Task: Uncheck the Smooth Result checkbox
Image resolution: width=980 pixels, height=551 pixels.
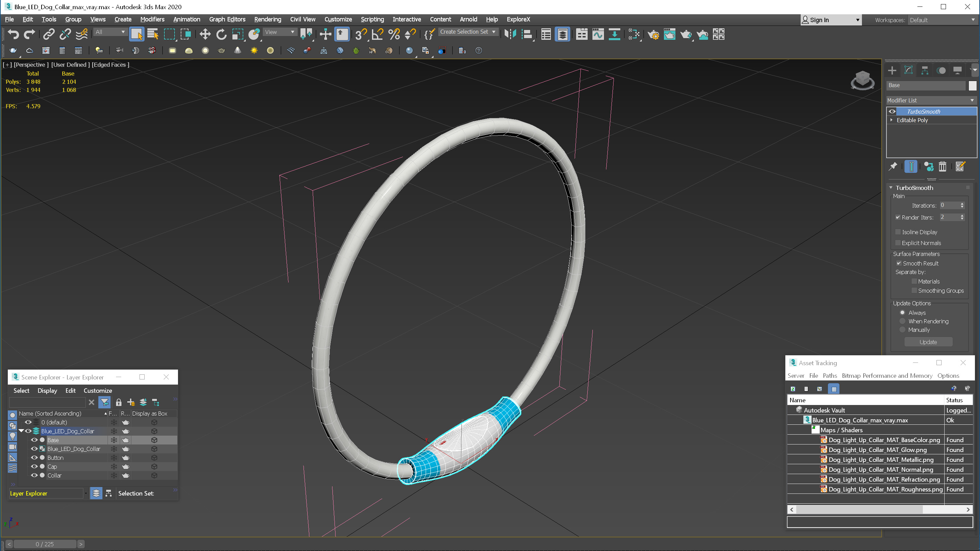Action: [899, 263]
